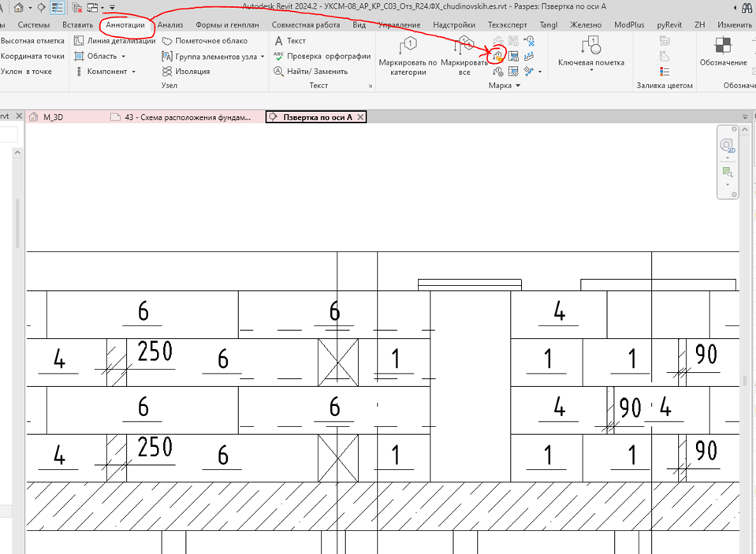
Task: Expand the Марка panel dropdown arrow
Action: click(x=518, y=85)
